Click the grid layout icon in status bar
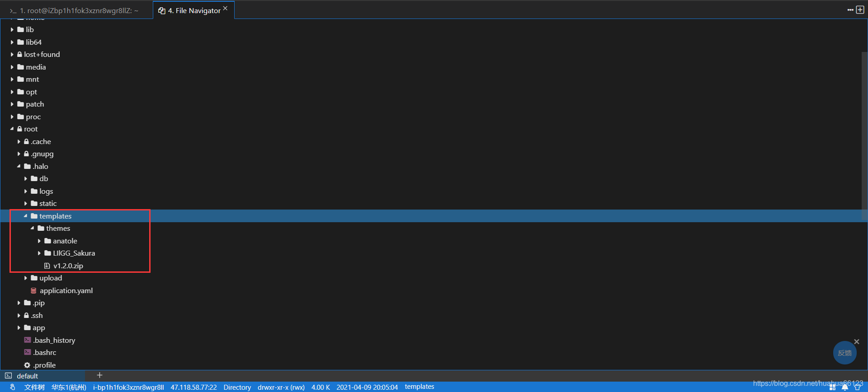Image resolution: width=868 pixels, height=392 pixels. pyautogui.click(x=832, y=387)
